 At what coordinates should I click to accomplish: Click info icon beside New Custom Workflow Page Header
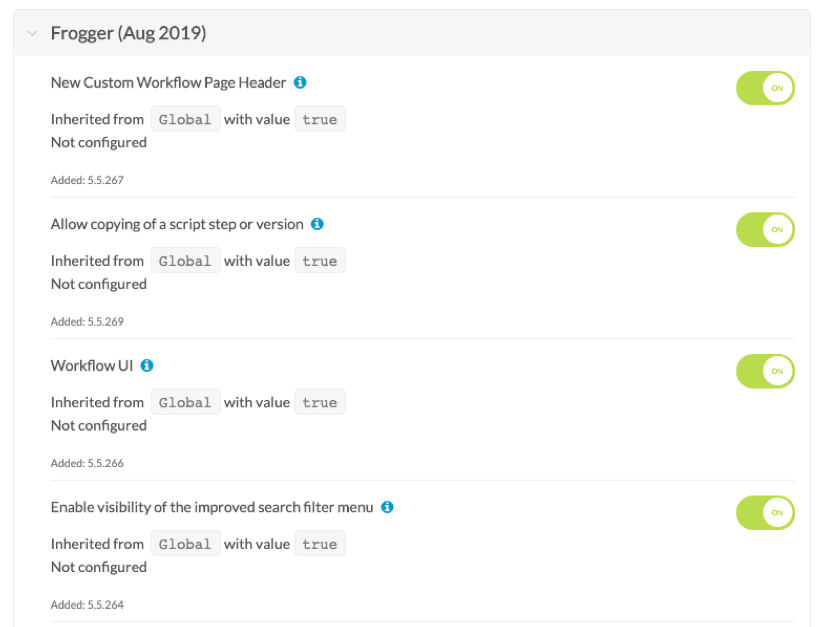[x=300, y=83]
